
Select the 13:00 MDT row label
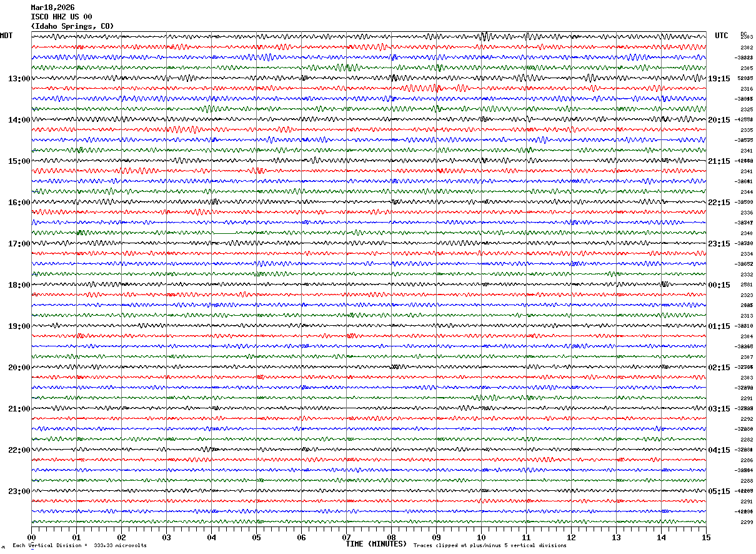click(19, 79)
